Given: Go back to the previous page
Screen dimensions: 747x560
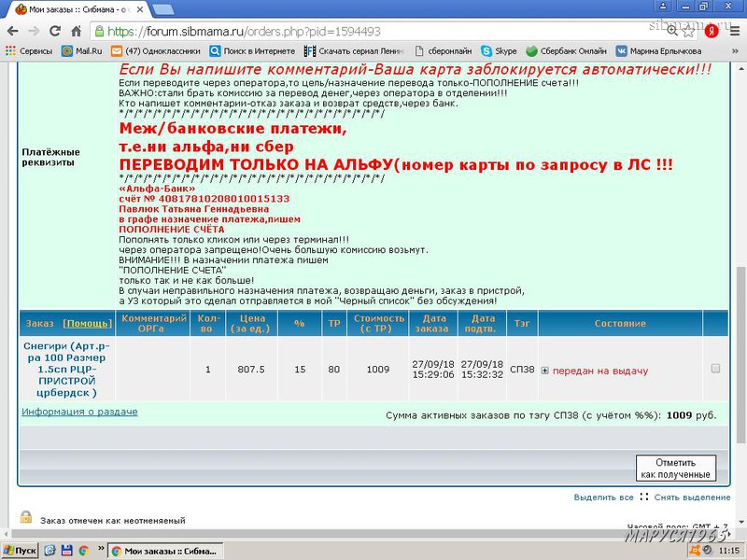Looking at the screenshot, I should (13, 32).
